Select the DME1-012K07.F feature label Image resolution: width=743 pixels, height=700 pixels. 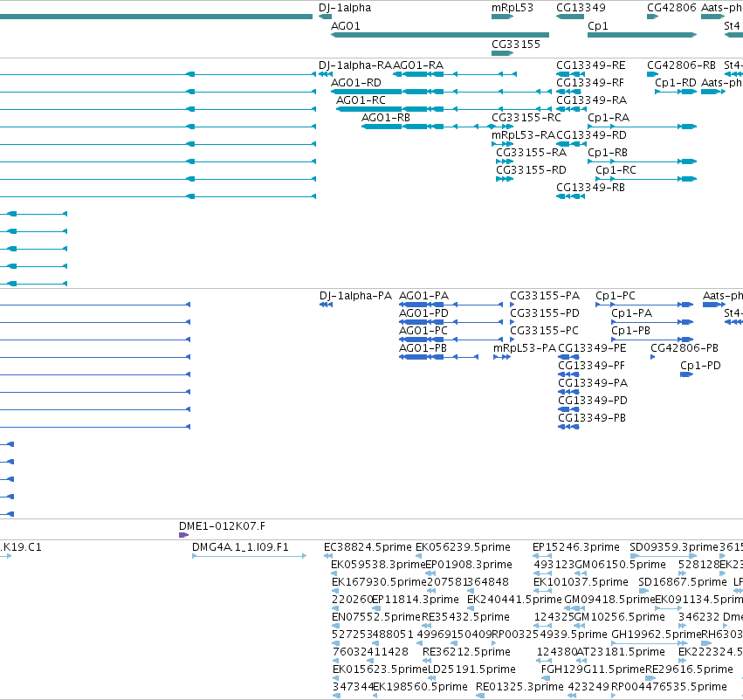point(222,526)
